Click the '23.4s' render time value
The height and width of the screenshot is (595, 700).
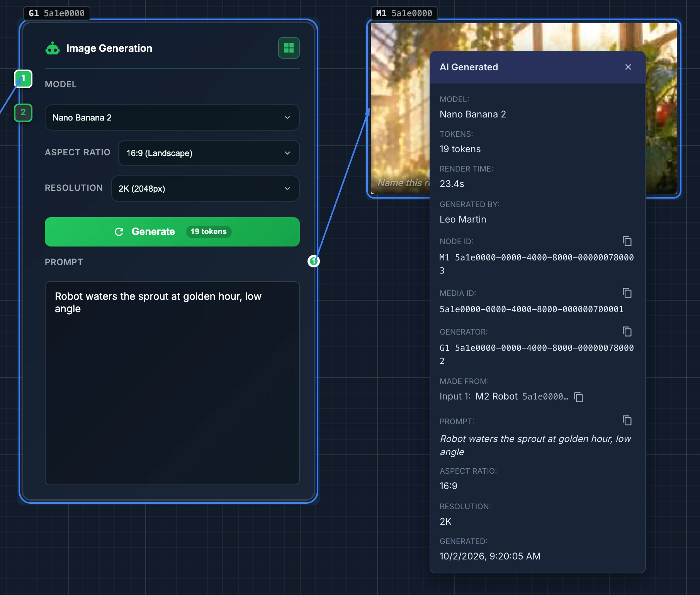[452, 184]
